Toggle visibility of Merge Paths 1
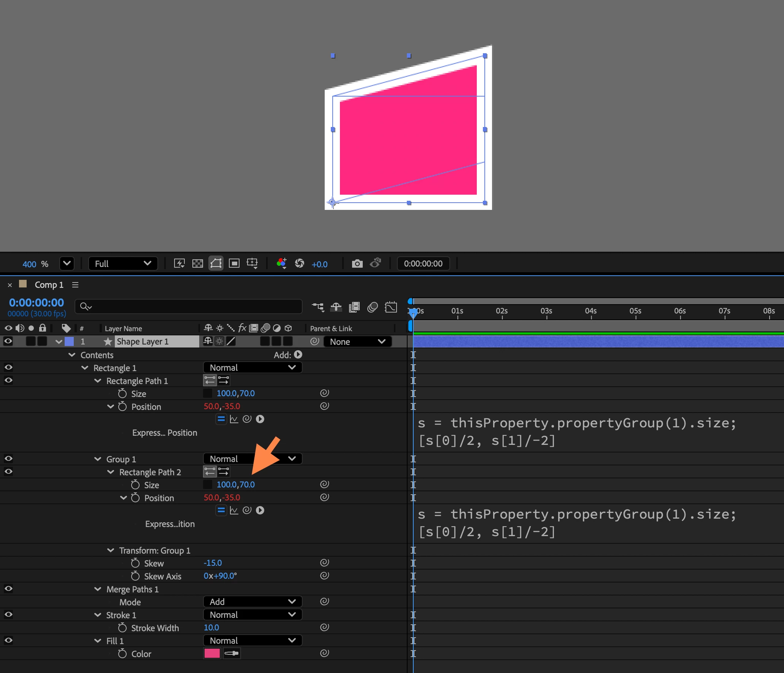This screenshot has height=673, width=784. point(8,589)
